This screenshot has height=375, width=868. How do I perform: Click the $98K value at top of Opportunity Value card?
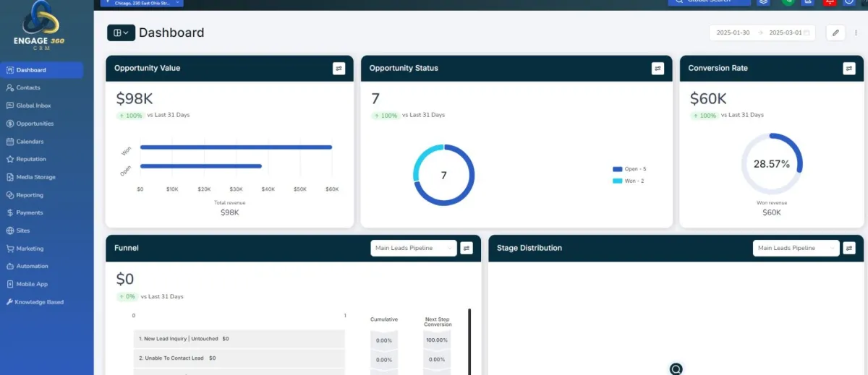coord(134,98)
